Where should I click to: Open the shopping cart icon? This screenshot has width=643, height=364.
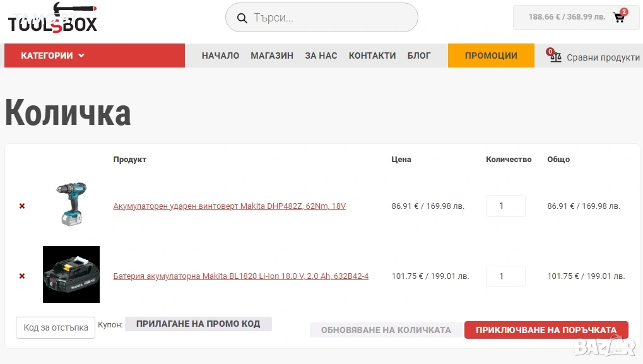[619, 17]
